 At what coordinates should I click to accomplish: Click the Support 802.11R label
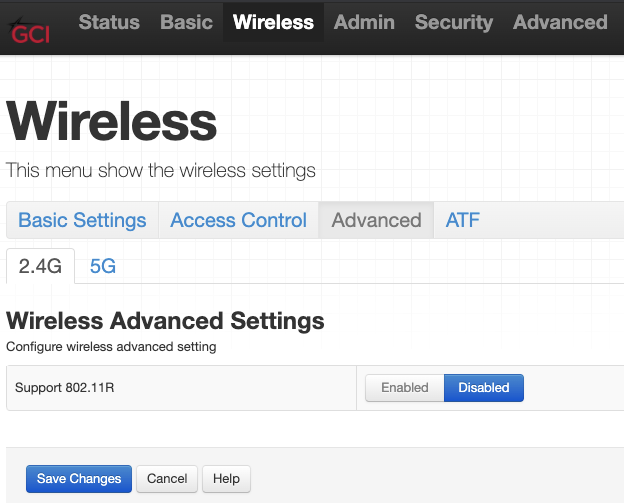click(65, 387)
